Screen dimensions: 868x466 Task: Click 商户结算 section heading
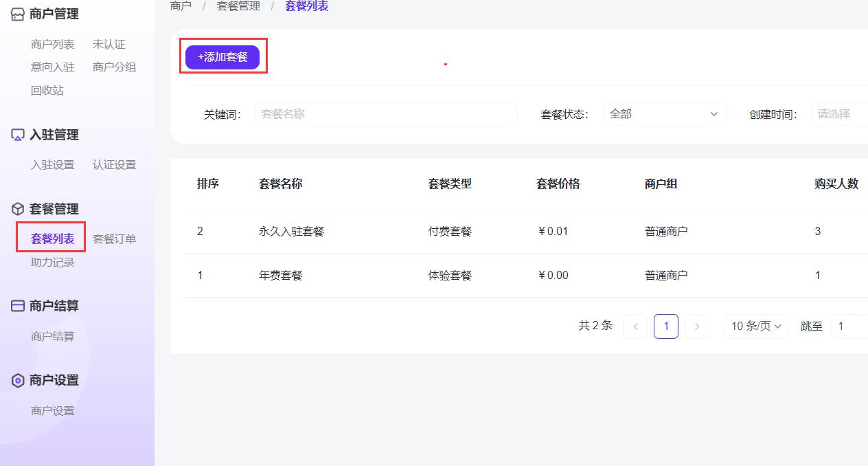54,306
